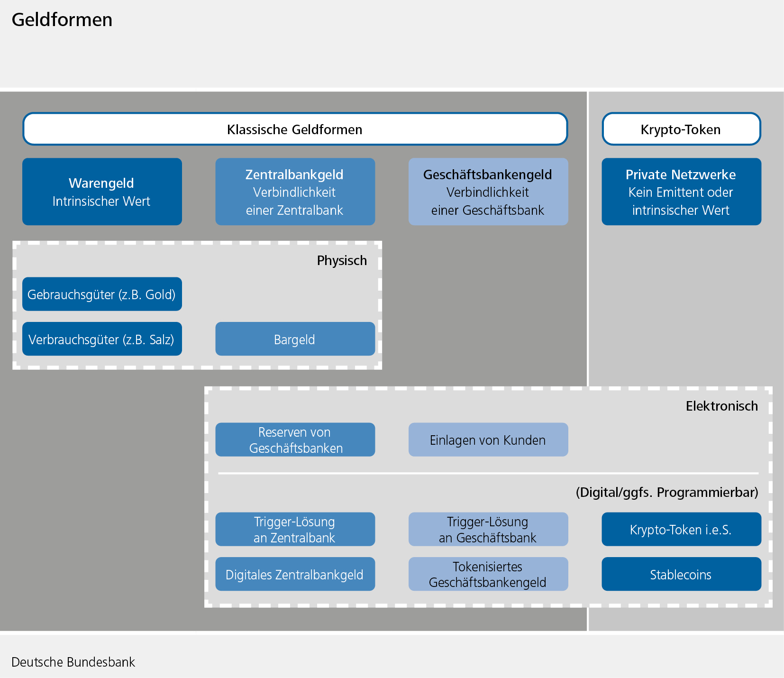
Task: Select the Krypto-Token i.e.S. box
Action: click(x=681, y=529)
